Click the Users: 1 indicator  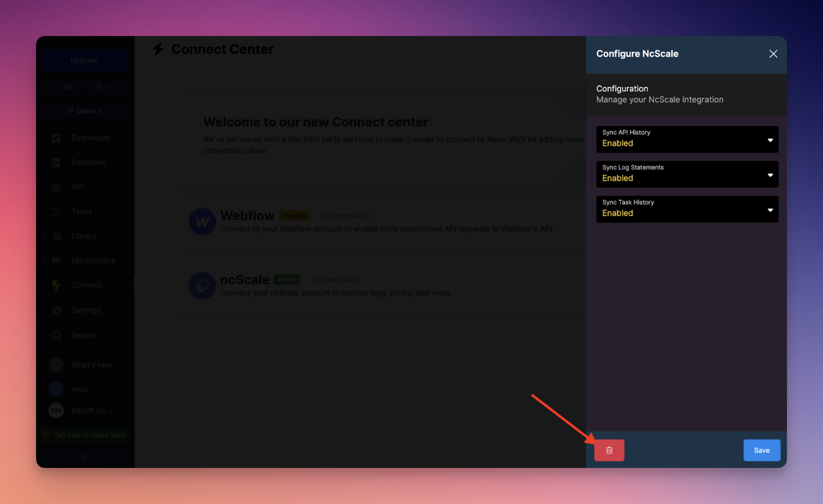[x=84, y=110]
